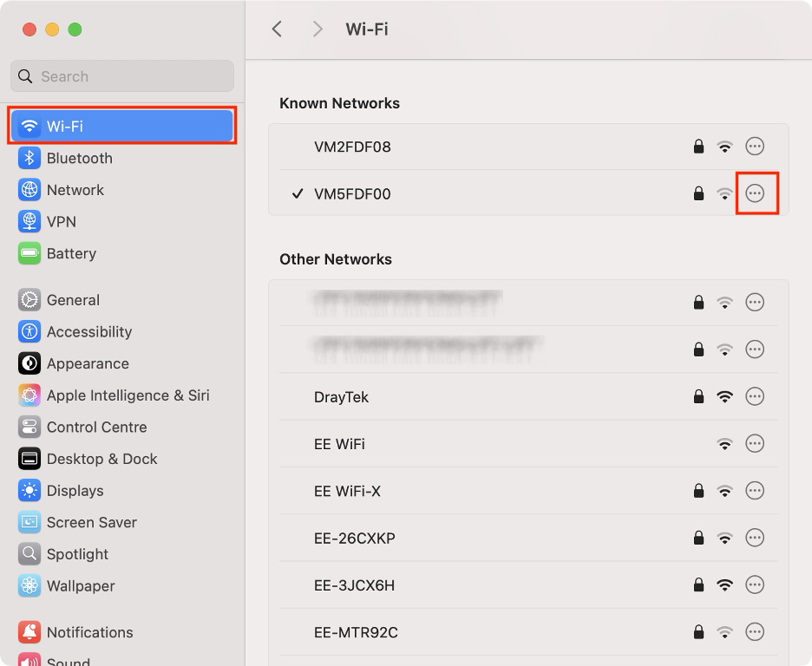Select the Apple Intelligence & Siri icon
This screenshot has height=666, width=812.
point(29,395)
